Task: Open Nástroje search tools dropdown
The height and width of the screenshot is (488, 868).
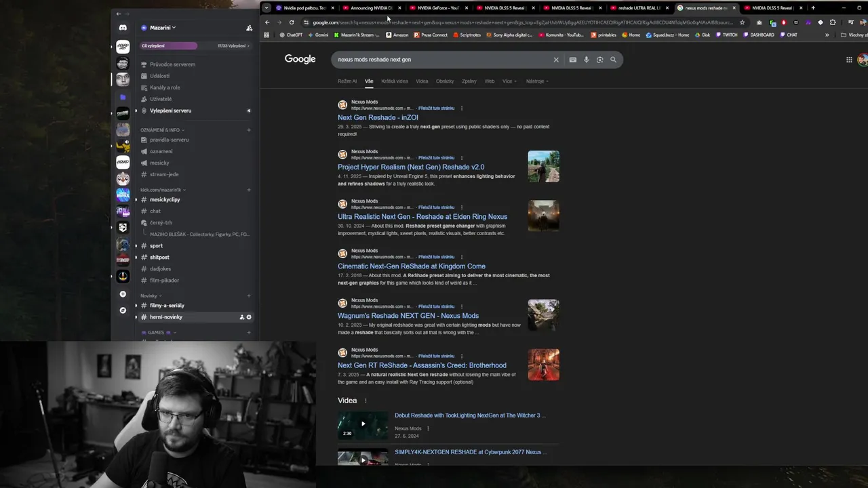Action: pyautogui.click(x=537, y=81)
